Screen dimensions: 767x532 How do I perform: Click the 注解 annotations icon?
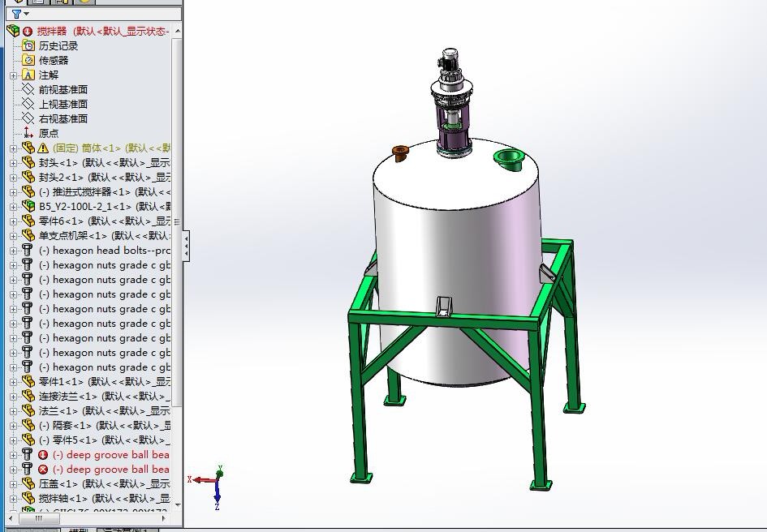tap(28, 75)
